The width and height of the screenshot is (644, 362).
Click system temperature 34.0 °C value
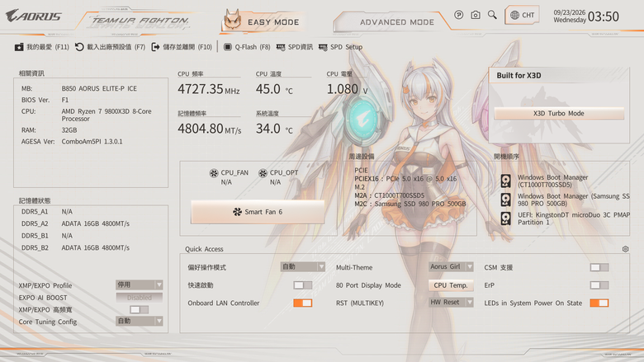[274, 129]
